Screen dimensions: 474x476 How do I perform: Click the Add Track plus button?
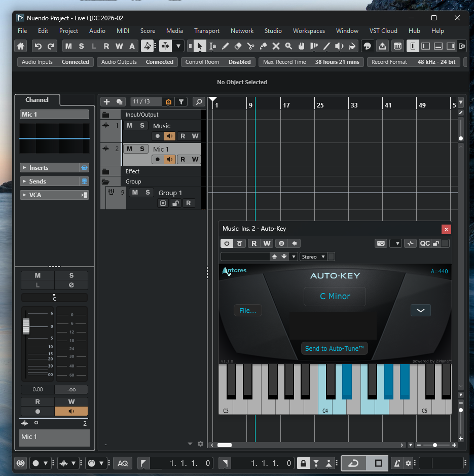tap(106, 102)
